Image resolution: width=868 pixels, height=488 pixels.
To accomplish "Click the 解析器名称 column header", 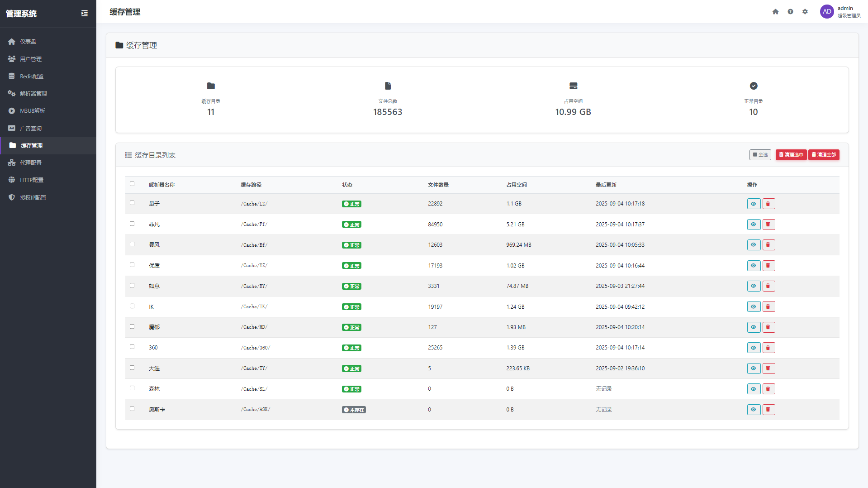I will point(162,185).
